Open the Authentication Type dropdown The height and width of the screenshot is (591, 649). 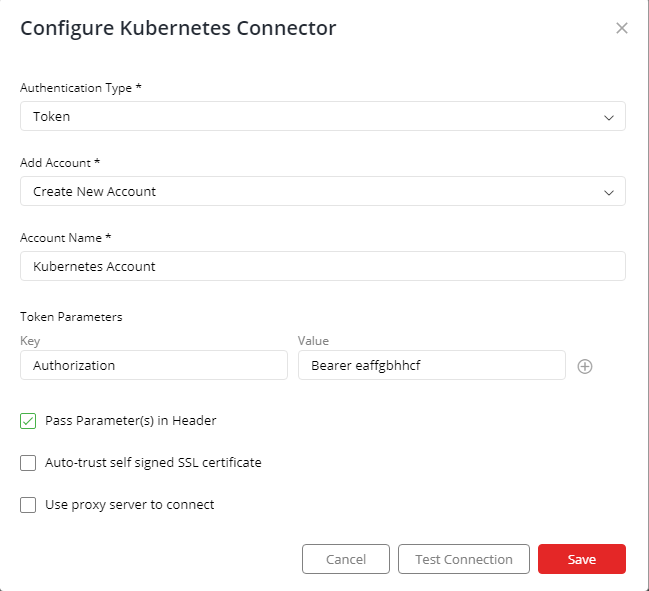coord(323,116)
